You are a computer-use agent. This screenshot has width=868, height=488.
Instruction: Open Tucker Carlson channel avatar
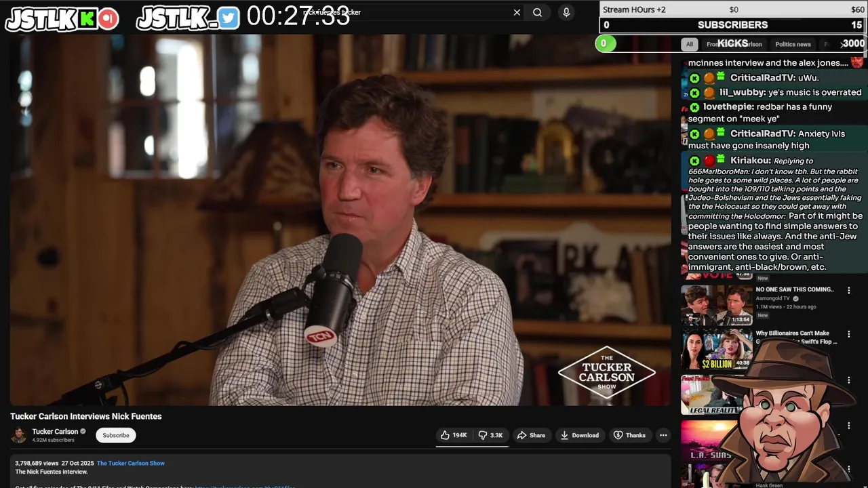(19, 435)
